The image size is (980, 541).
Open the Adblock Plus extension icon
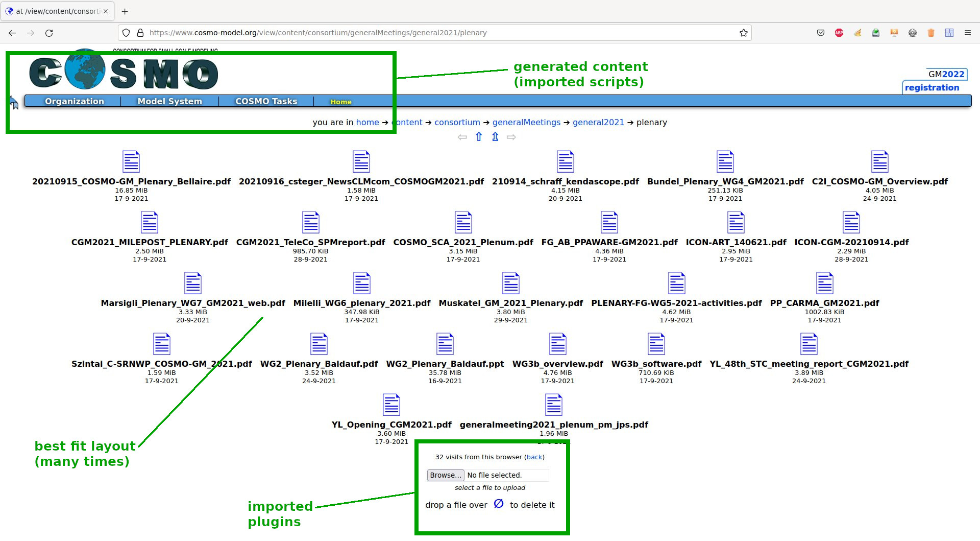(x=839, y=33)
